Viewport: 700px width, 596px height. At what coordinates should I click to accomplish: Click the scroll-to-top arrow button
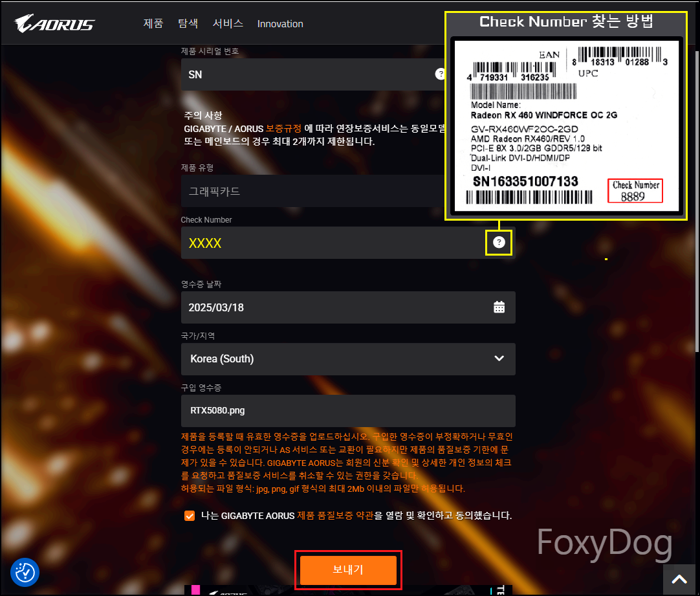pos(679,579)
